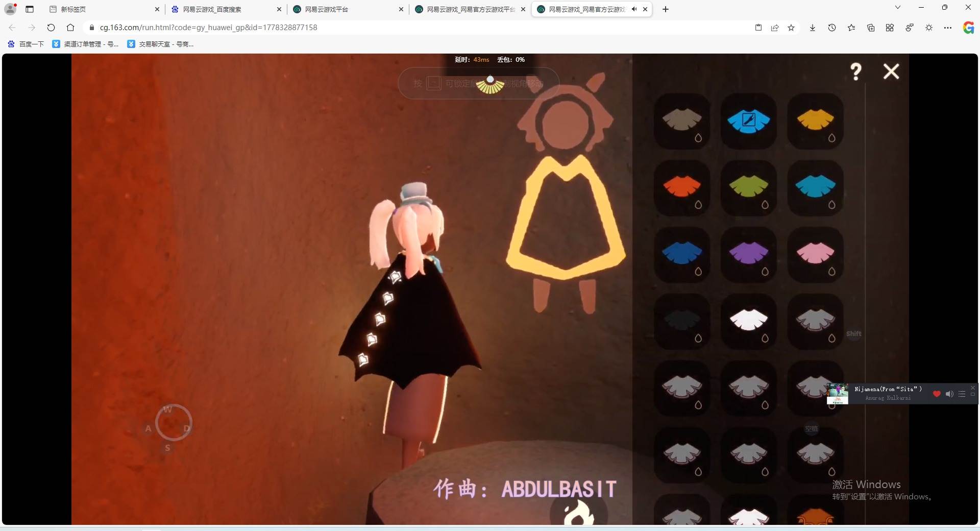Open the music player playlist
Screen dimensions: 980x531
click(962, 394)
